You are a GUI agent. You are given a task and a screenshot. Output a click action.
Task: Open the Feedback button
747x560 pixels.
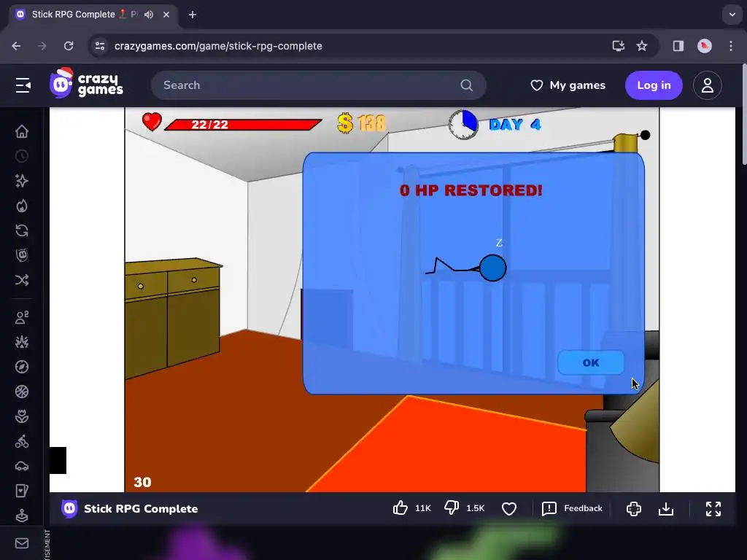coord(572,508)
